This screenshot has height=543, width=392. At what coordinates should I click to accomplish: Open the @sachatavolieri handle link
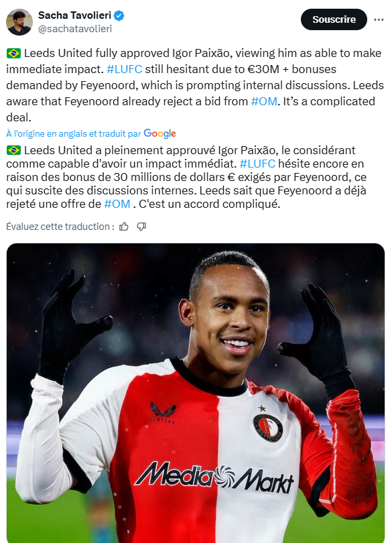point(75,29)
